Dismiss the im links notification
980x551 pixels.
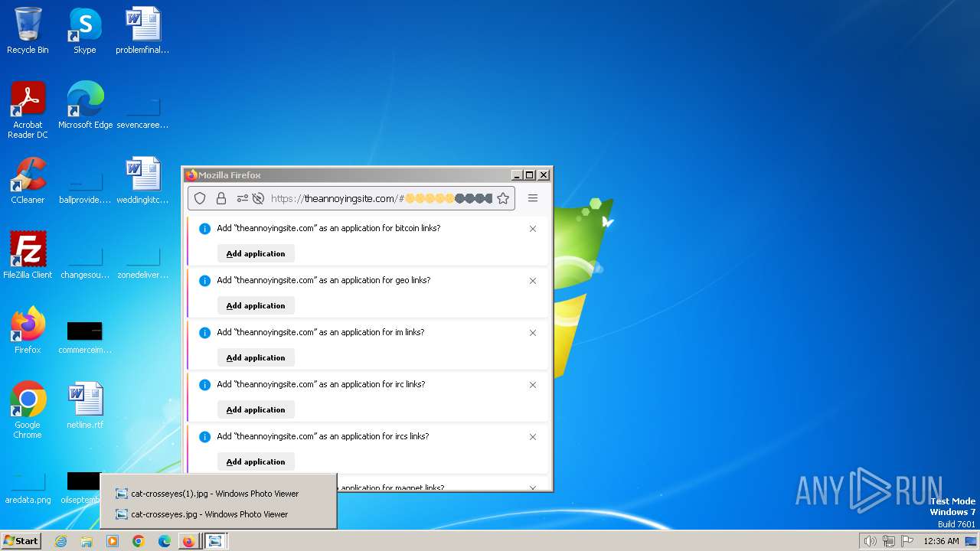pos(533,333)
